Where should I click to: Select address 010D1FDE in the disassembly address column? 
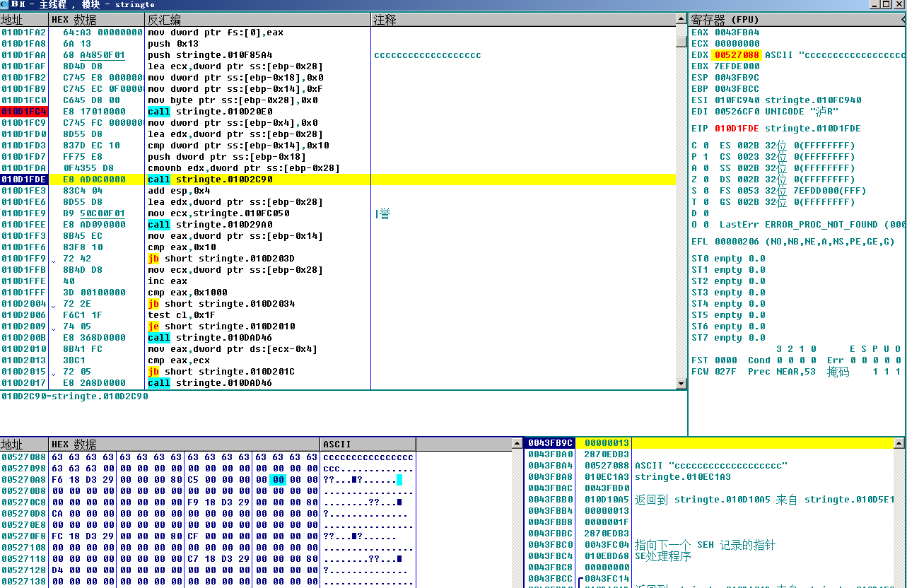coord(24,180)
